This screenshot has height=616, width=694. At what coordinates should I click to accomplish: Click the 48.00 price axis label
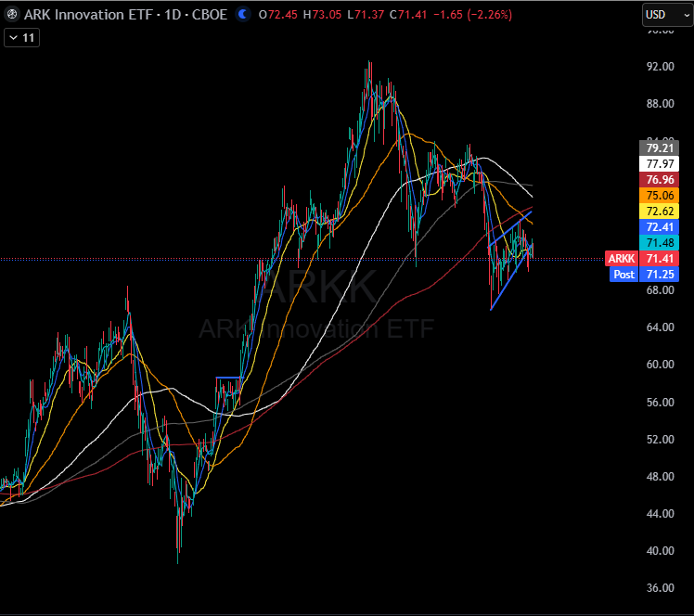point(660,476)
